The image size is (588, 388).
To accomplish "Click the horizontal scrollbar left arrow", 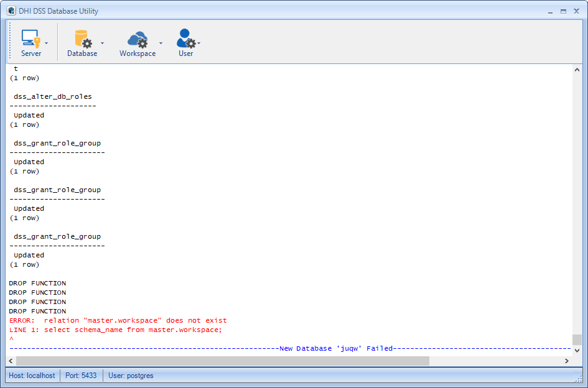I will point(11,361).
